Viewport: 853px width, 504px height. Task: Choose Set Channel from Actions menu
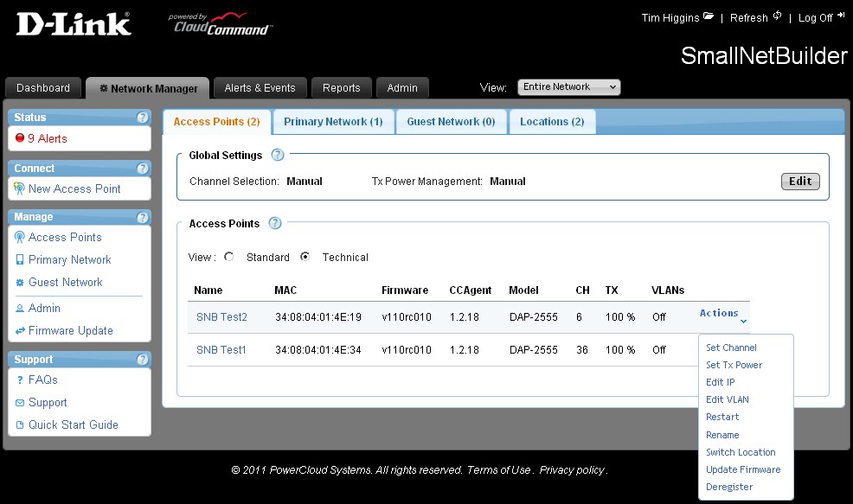click(x=731, y=348)
